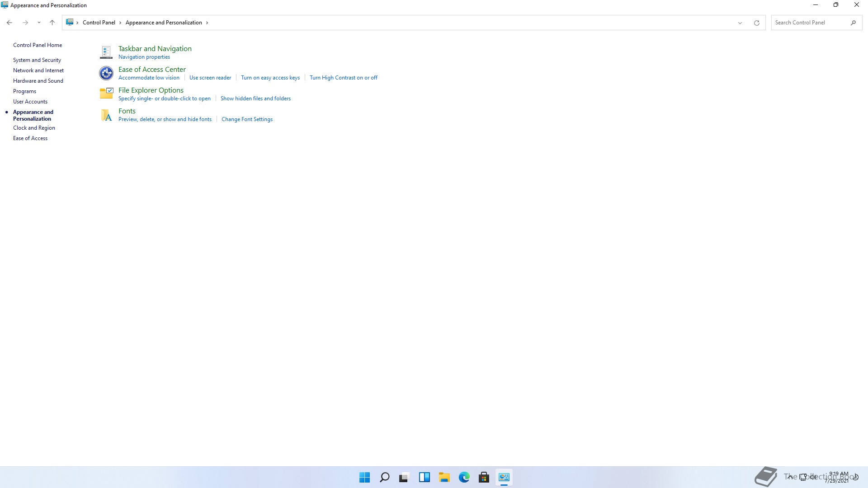This screenshot has width=868, height=488.
Task: Open the address bar history dropdown
Action: [740, 23]
